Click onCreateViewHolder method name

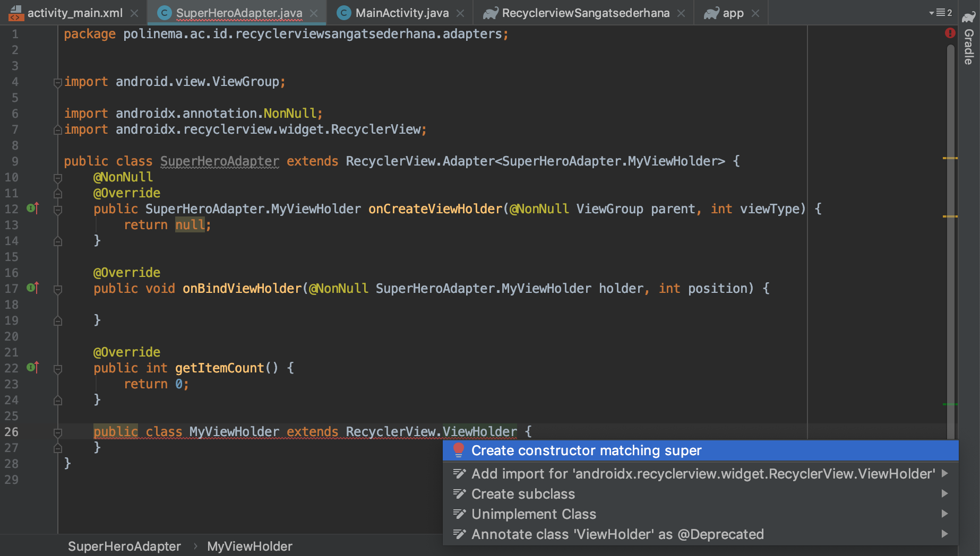[x=435, y=209]
